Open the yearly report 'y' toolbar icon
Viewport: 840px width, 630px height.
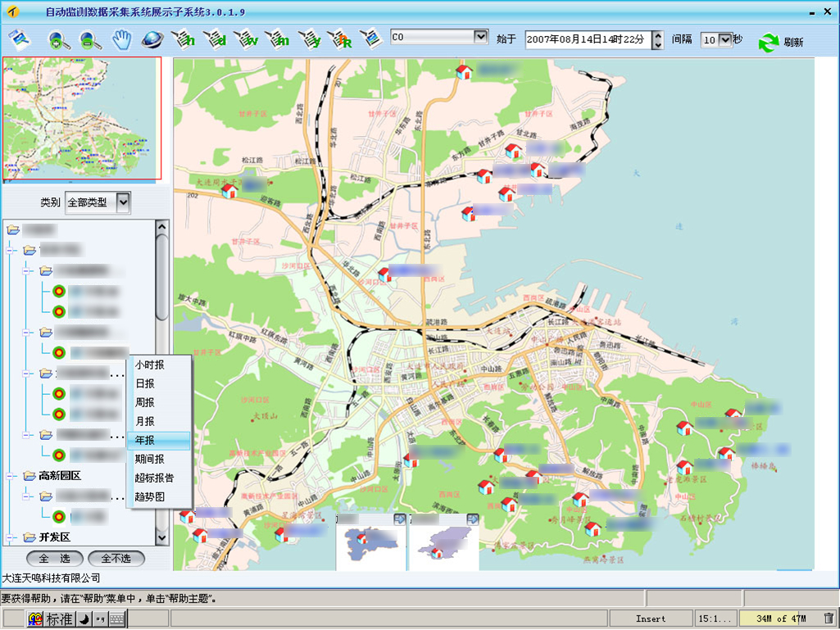pos(309,39)
